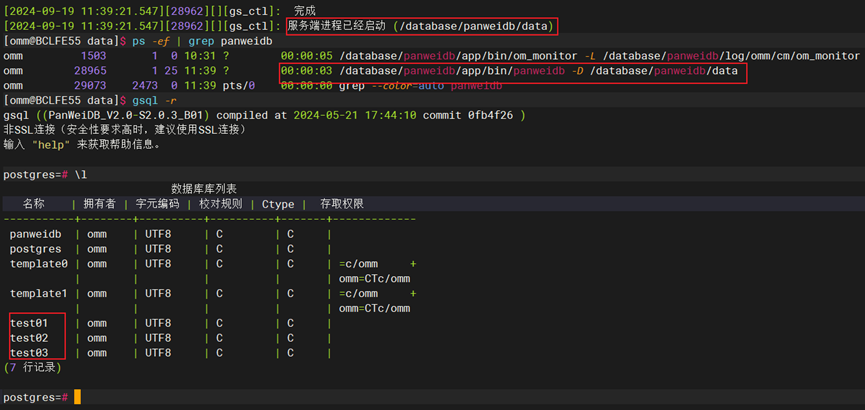The image size is (865, 410).
Task: Click the orange cursor at the last prompt
Action: 77,397
